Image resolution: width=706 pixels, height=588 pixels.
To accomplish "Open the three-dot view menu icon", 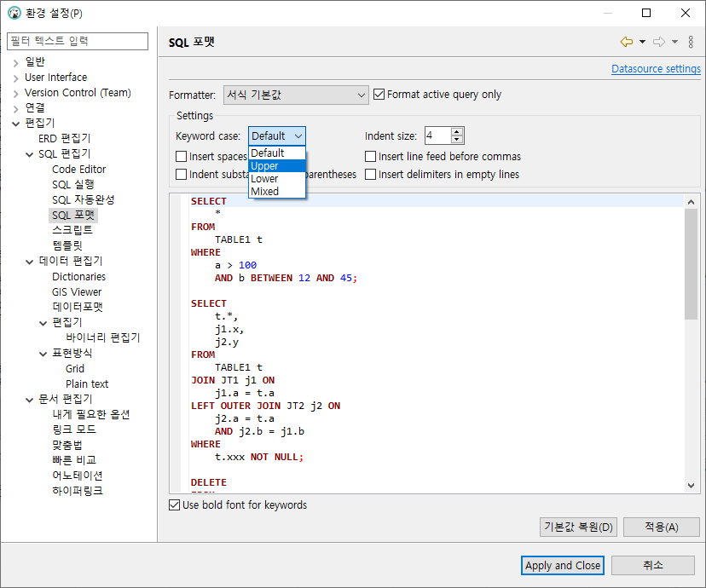I will coord(691,42).
